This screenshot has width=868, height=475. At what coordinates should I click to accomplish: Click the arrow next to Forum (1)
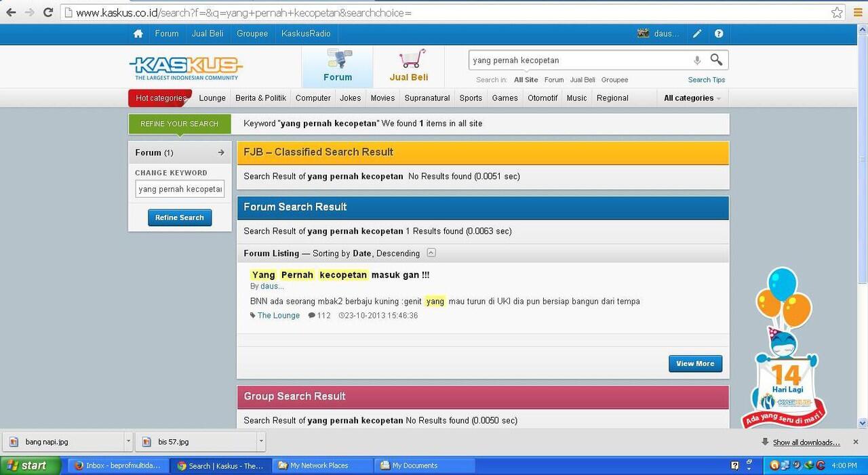click(221, 152)
